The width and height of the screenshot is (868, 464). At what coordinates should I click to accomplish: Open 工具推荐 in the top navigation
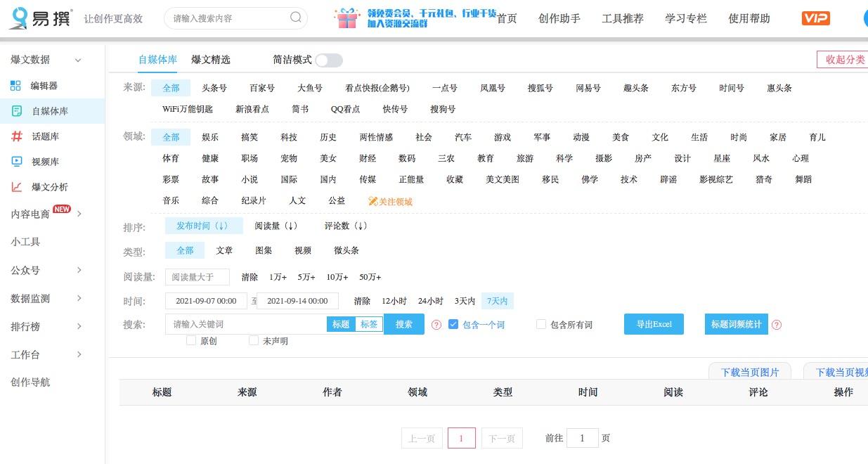click(623, 18)
